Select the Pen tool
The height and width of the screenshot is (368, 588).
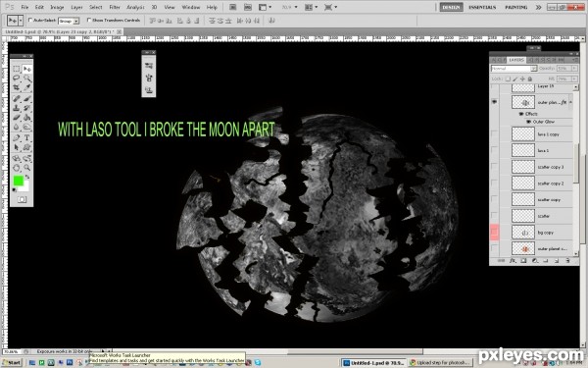coord(16,137)
